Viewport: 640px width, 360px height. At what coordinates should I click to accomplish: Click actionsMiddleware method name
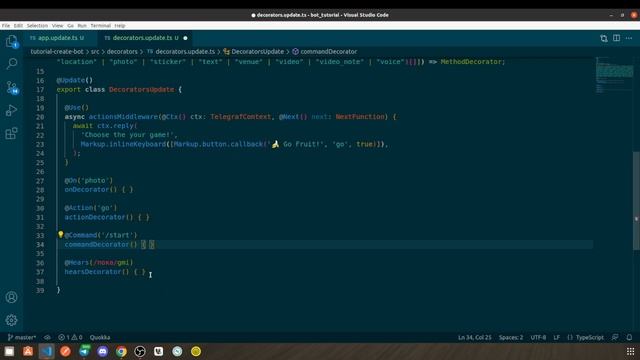click(123, 117)
